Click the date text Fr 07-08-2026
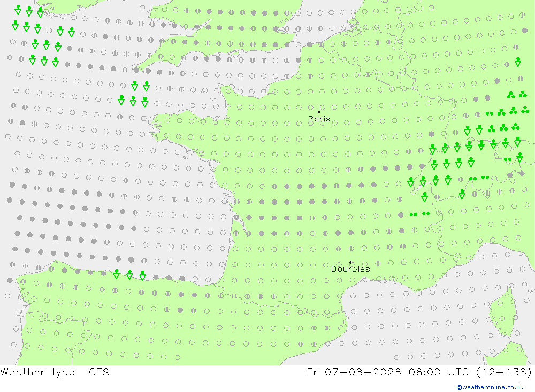This screenshot has width=535, height=392. (x=354, y=372)
